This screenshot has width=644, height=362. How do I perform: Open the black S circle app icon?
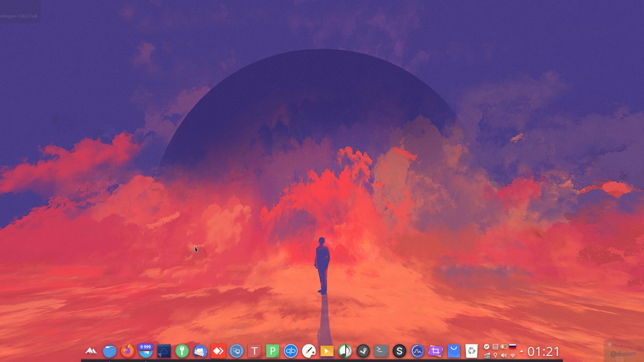click(x=399, y=351)
